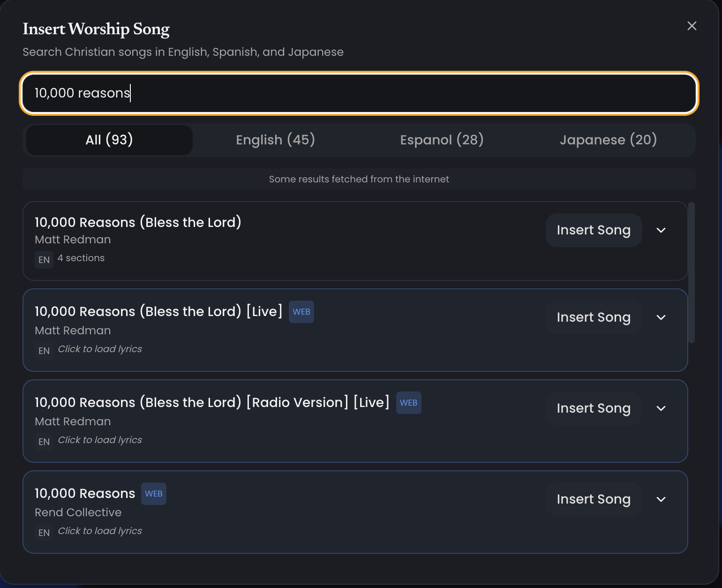The width and height of the screenshot is (722, 588).
Task: Expand the first 10,000 Reasons result
Action: tap(661, 230)
